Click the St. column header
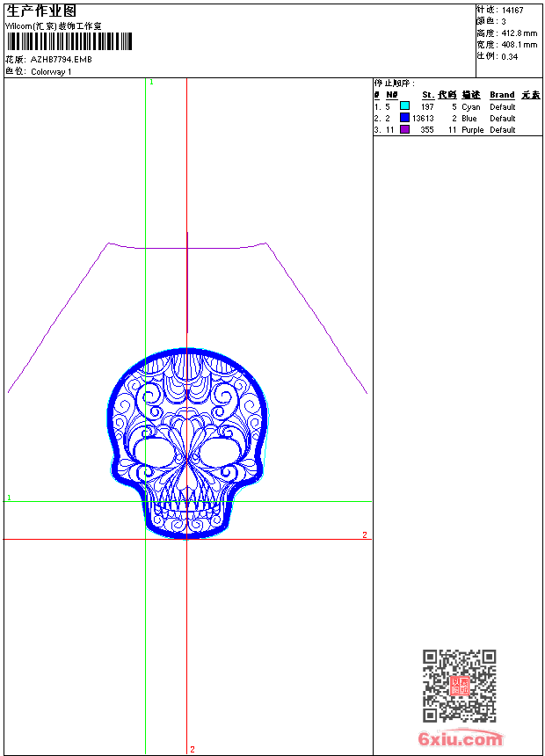This screenshot has height=756, width=545. pyautogui.click(x=427, y=95)
